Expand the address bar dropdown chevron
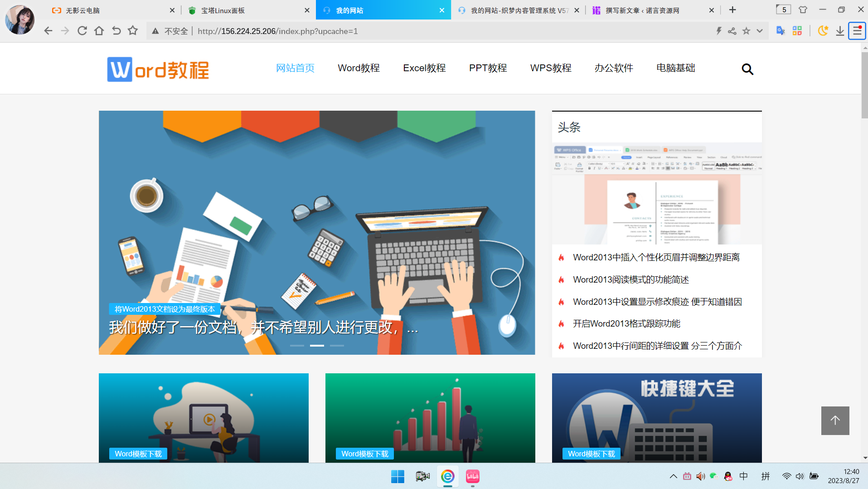 pyautogui.click(x=760, y=31)
